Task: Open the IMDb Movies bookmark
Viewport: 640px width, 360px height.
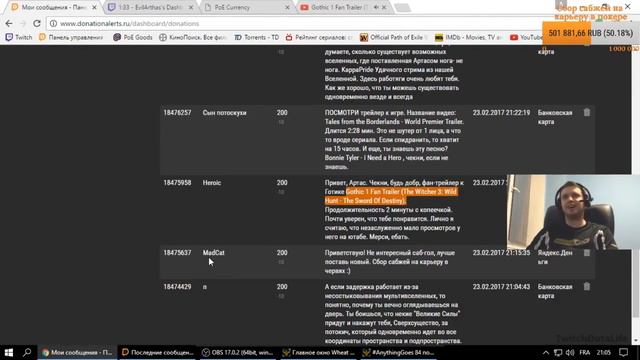Action: tap(468, 37)
